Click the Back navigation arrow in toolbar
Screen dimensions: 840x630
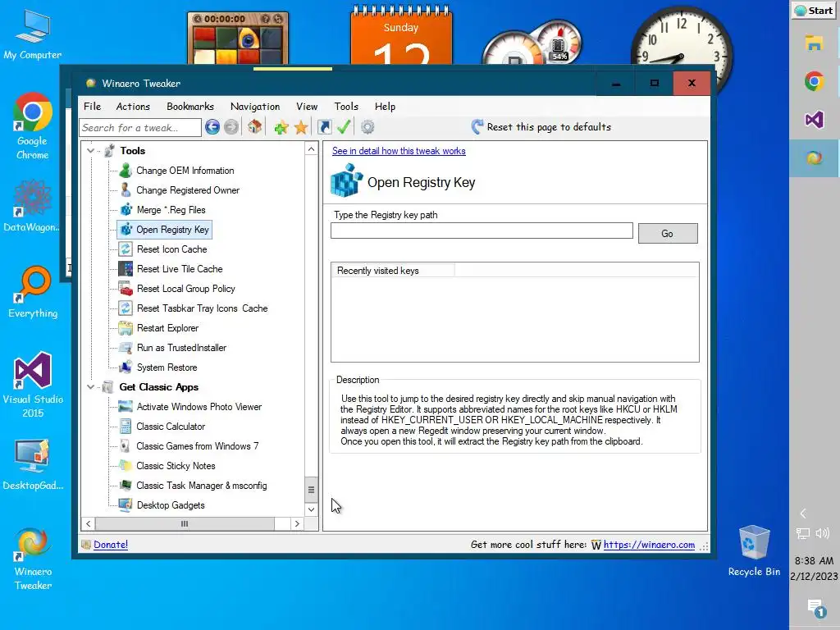pyautogui.click(x=212, y=127)
